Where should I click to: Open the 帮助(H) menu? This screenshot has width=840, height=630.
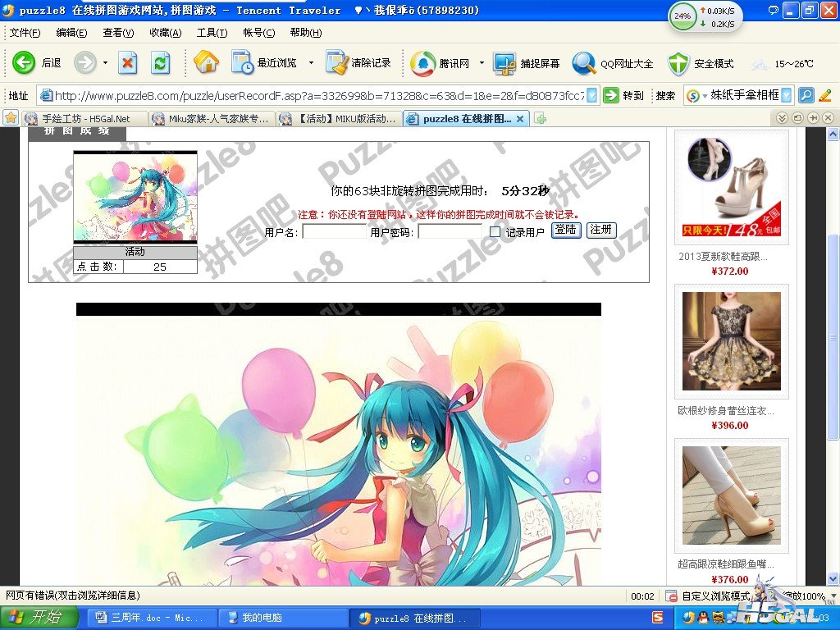point(305,33)
